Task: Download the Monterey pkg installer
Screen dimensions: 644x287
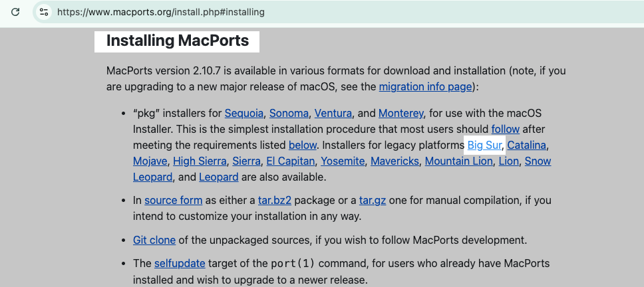Action: (x=401, y=113)
